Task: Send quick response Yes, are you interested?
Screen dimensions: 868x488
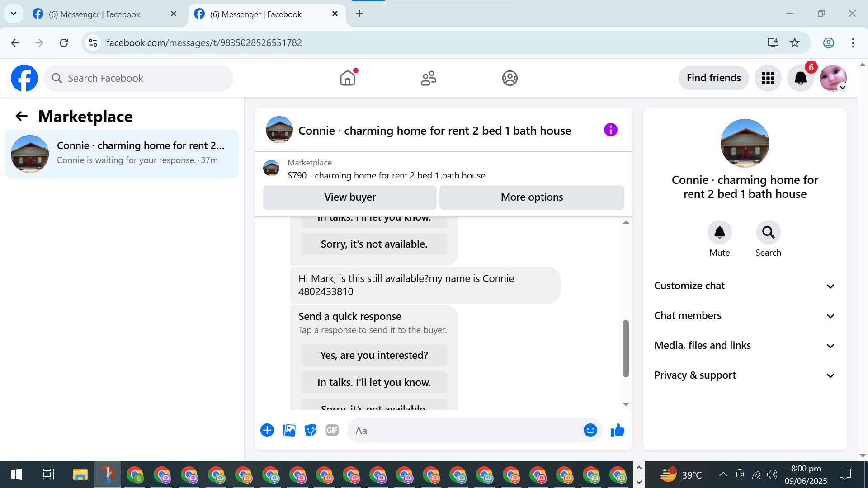Action: 374,355
